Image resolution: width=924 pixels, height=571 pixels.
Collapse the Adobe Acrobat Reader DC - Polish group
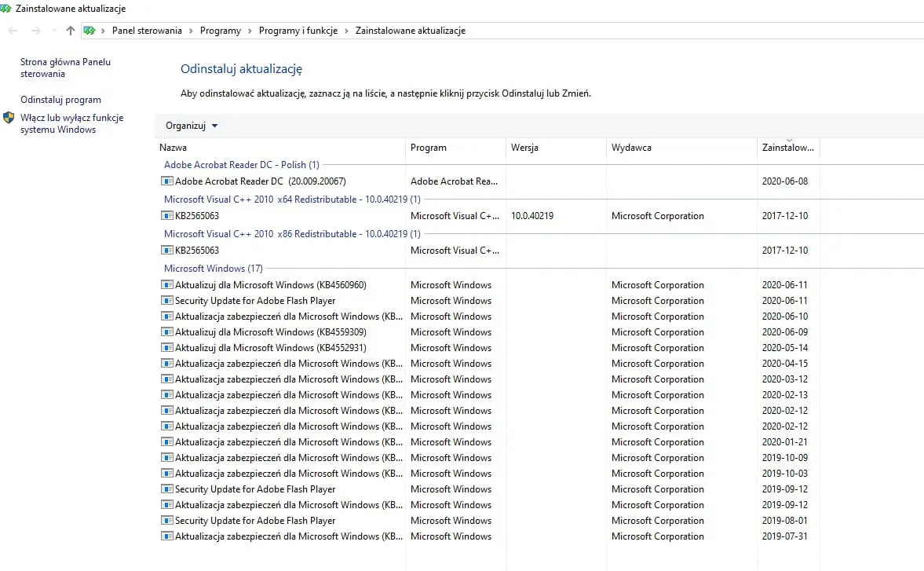pos(242,165)
